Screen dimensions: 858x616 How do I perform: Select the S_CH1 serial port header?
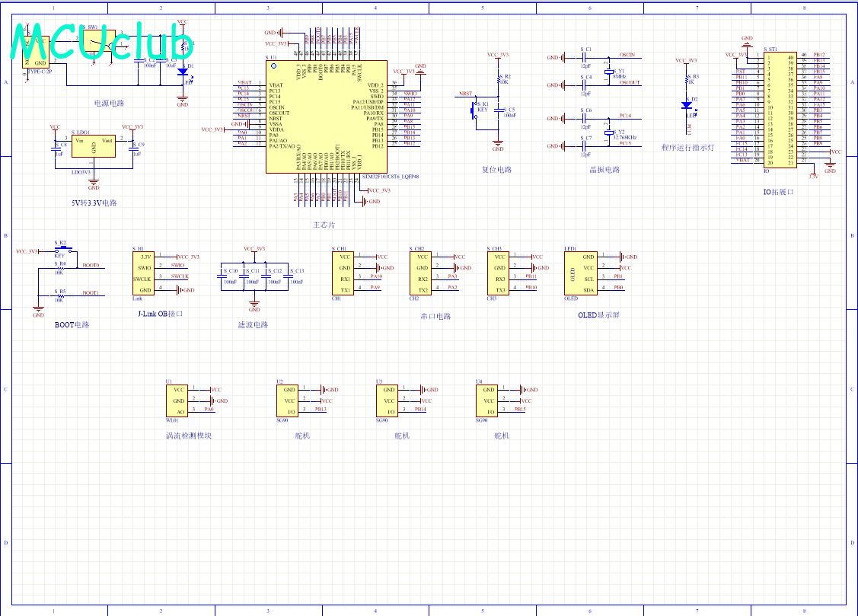[343, 273]
